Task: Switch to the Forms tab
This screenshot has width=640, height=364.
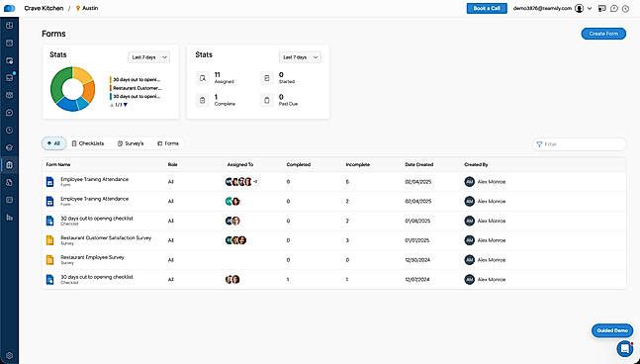Action: tap(168, 143)
